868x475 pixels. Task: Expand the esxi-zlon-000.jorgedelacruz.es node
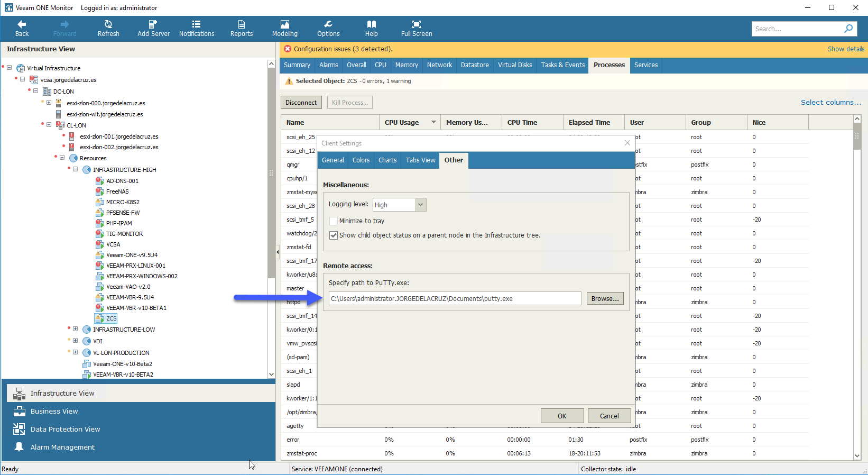[x=49, y=103]
